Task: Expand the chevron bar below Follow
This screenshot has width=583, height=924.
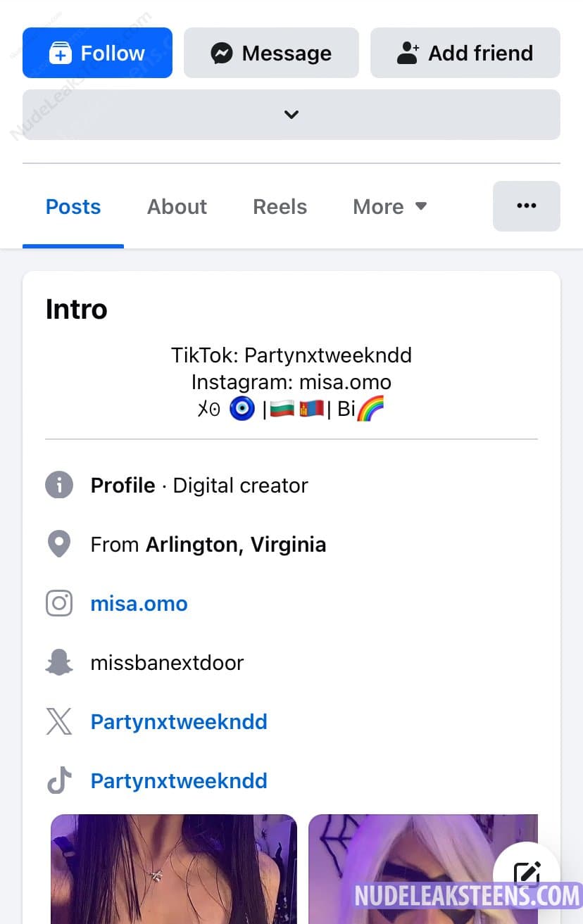Action: (291, 115)
